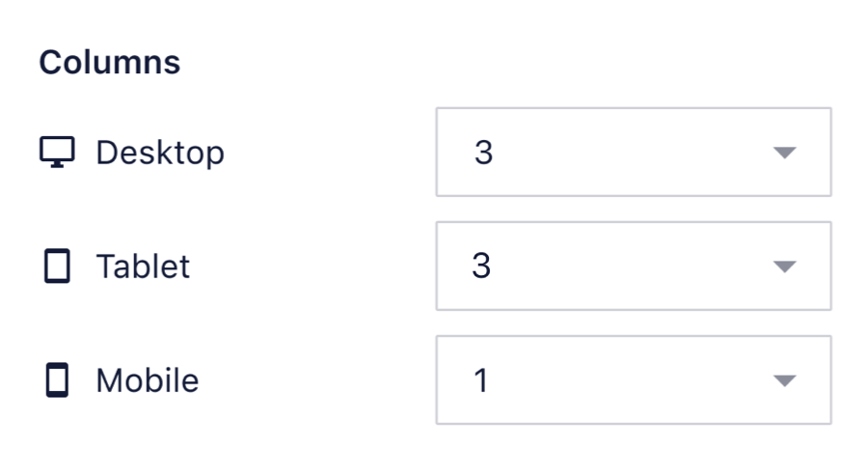Viewport: 868px width, 475px height.
Task: Change the number of Mobile columns
Action: [x=633, y=380]
